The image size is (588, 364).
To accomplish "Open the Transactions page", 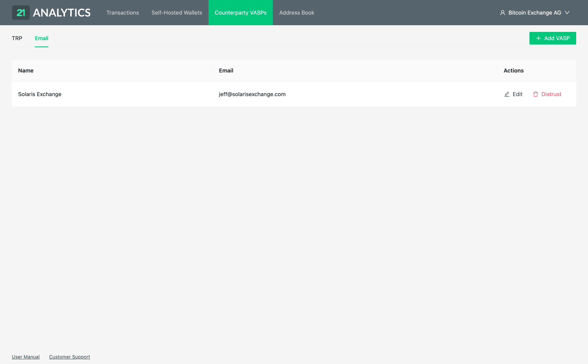I will pos(123,13).
